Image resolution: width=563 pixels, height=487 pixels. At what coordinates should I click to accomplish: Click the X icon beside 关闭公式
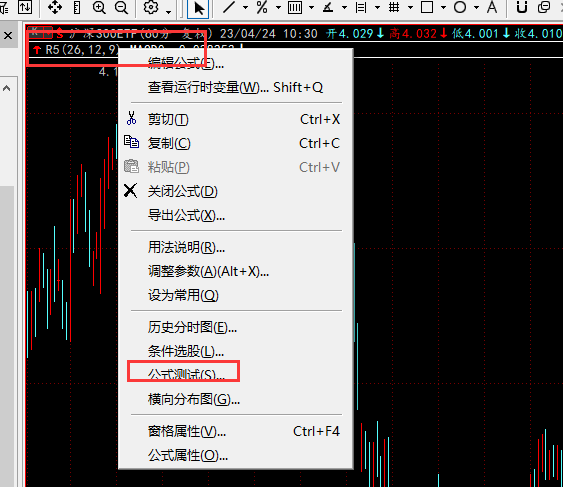coord(130,191)
